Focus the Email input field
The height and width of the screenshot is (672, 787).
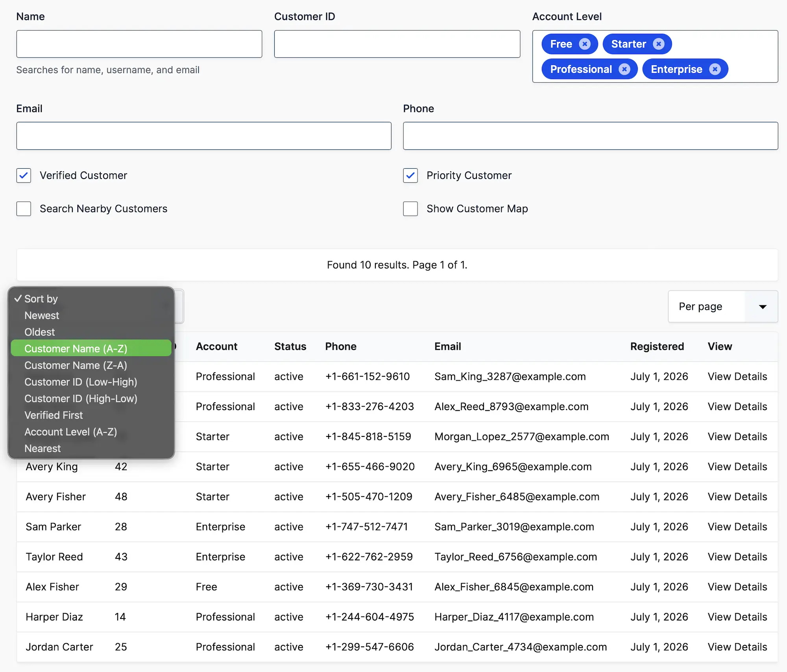click(204, 136)
